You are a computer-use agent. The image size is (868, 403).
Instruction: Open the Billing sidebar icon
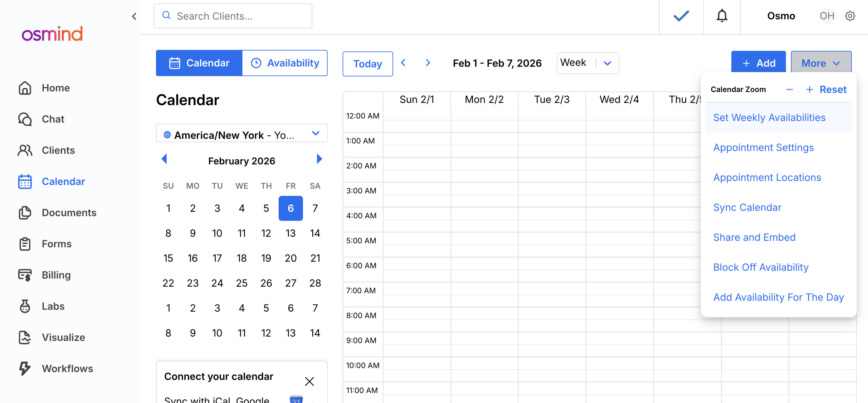click(x=25, y=275)
